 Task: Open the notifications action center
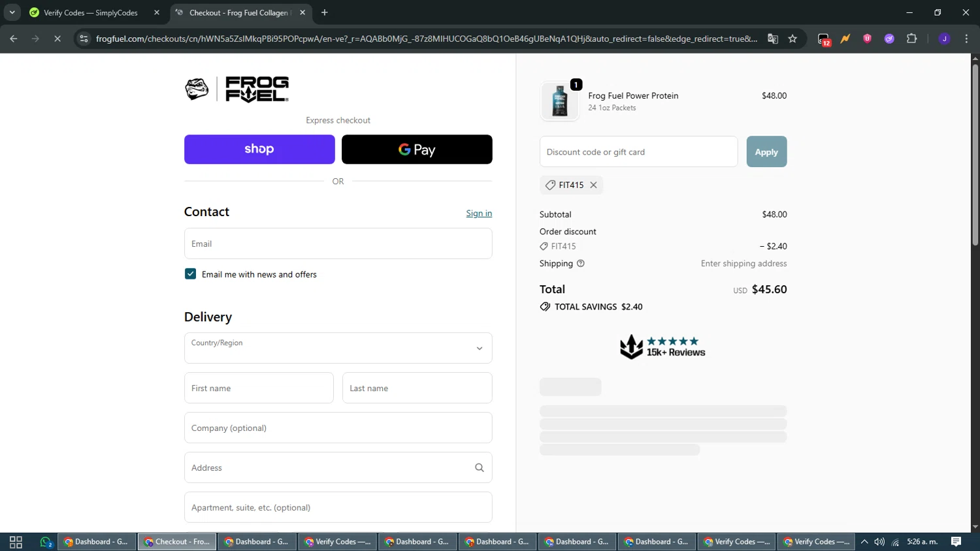click(956, 542)
